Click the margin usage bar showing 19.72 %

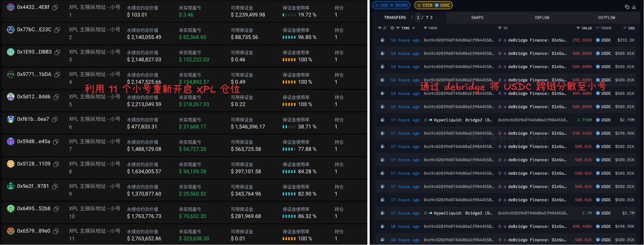289,15
